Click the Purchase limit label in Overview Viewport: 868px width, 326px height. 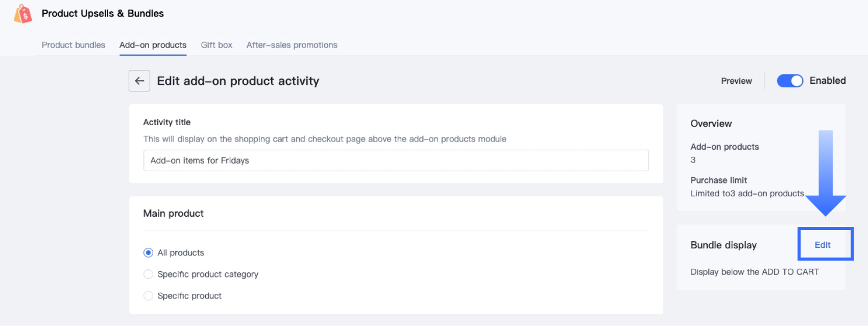point(718,180)
